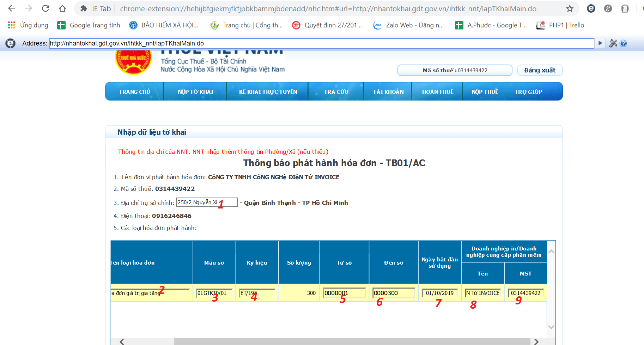Go to the browser home page icon
The width and height of the screenshot is (644, 345).
point(62,8)
